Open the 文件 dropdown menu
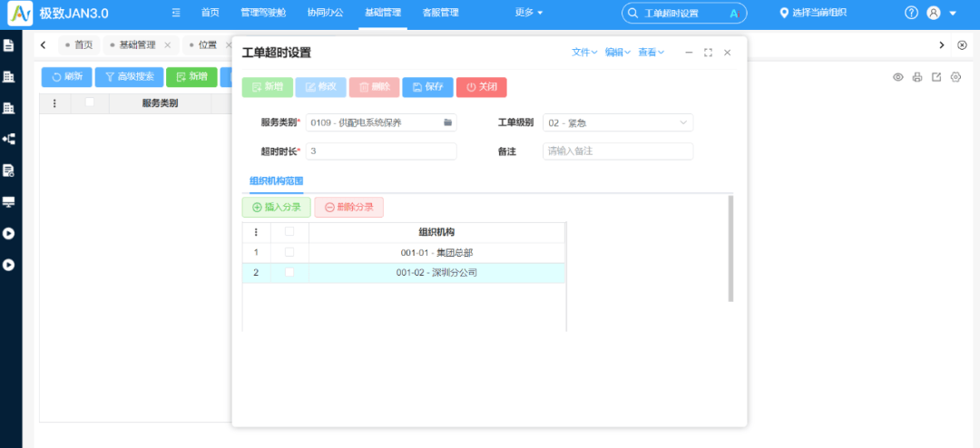 (584, 53)
